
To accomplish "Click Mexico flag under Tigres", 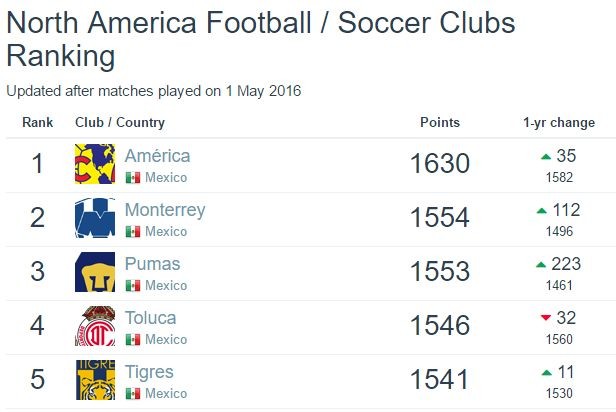I will pyautogui.click(x=132, y=394).
